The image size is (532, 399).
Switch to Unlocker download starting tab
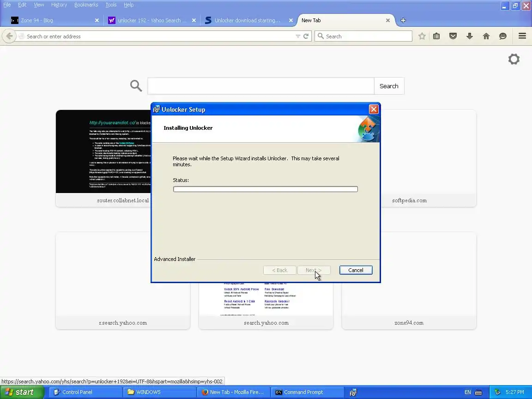click(248, 20)
